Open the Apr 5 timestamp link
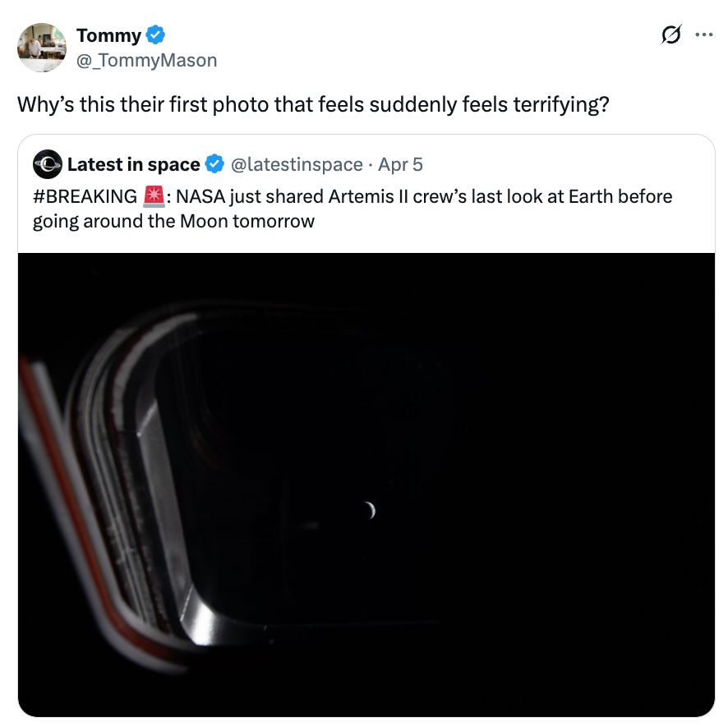 click(400, 164)
